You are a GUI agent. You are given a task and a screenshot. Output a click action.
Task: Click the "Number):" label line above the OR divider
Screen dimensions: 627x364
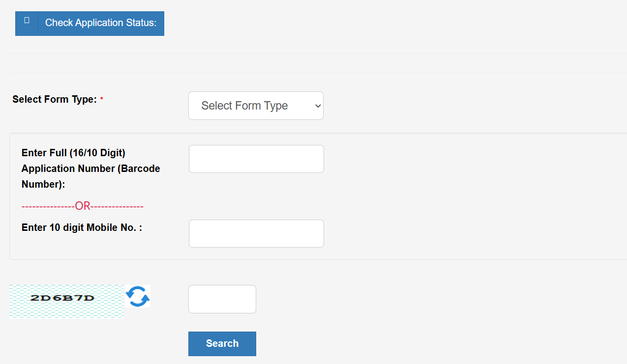[43, 184]
